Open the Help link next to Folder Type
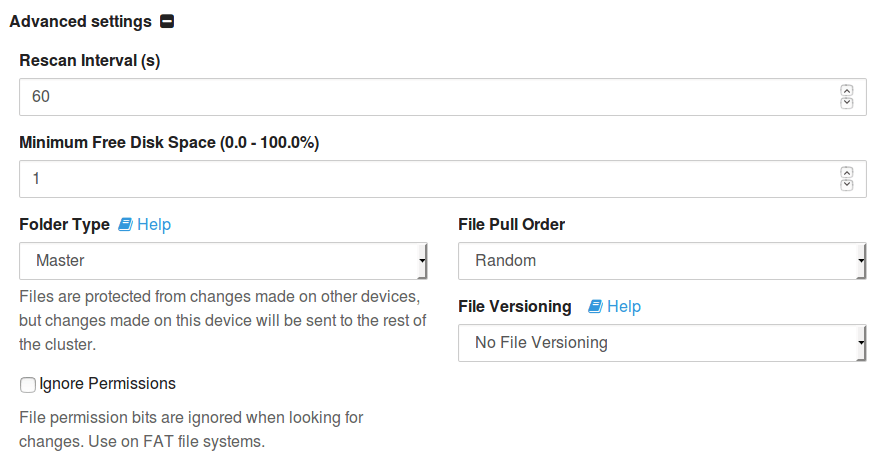884x463 pixels. pyautogui.click(x=154, y=225)
